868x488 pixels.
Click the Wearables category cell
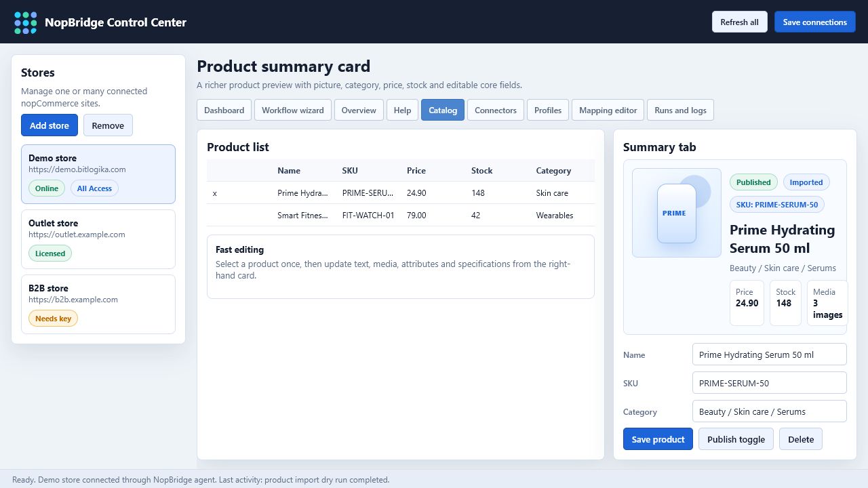point(555,216)
